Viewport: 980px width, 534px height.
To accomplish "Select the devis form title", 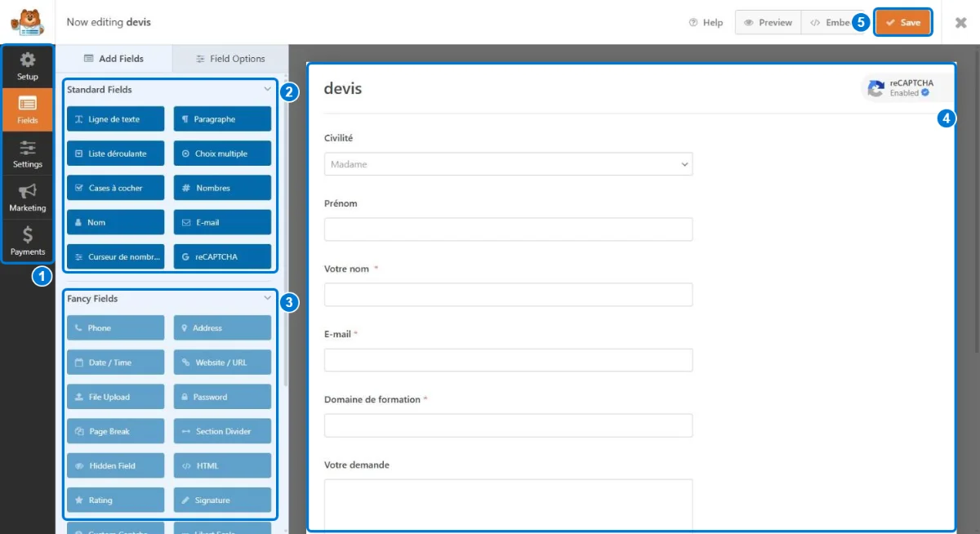I will tap(343, 88).
